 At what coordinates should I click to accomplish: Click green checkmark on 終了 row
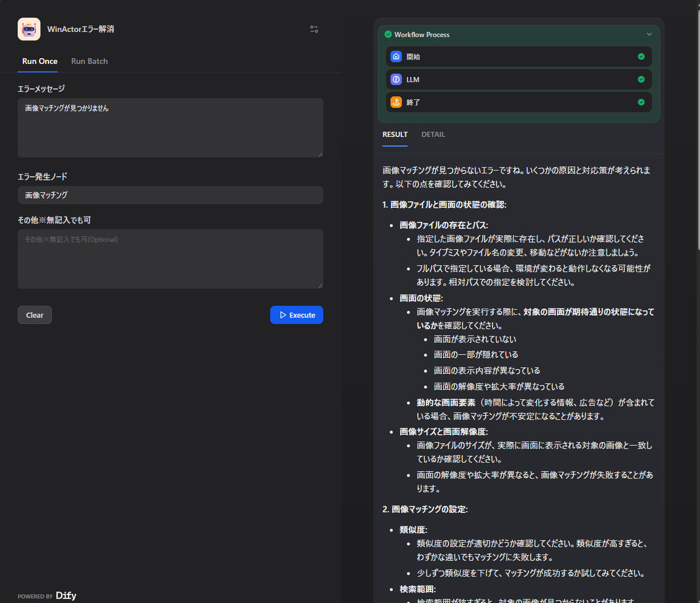click(641, 102)
